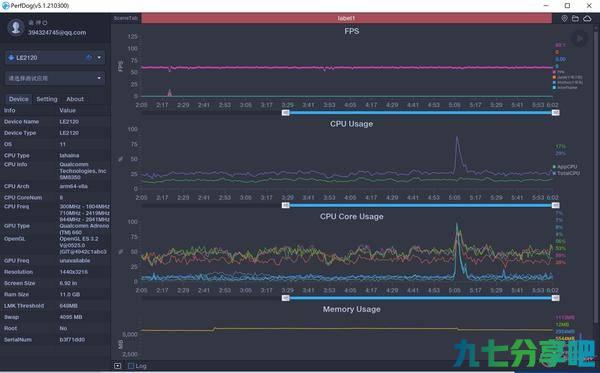Click the Resolution value 1440x3216
The image size is (600, 373).
click(x=73, y=272)
